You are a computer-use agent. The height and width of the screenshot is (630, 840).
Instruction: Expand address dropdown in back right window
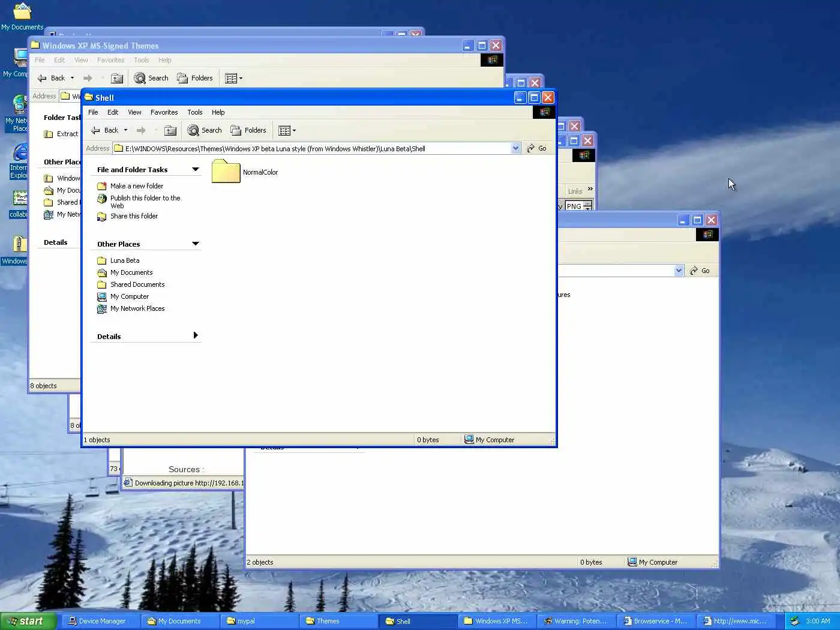(679, 271)
